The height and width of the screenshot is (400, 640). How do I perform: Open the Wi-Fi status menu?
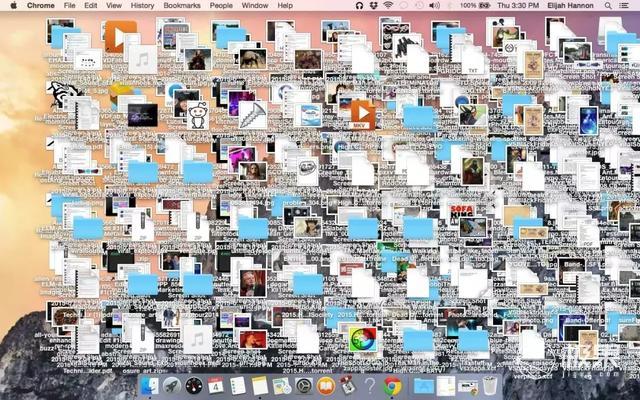click(x=388, y=5)
